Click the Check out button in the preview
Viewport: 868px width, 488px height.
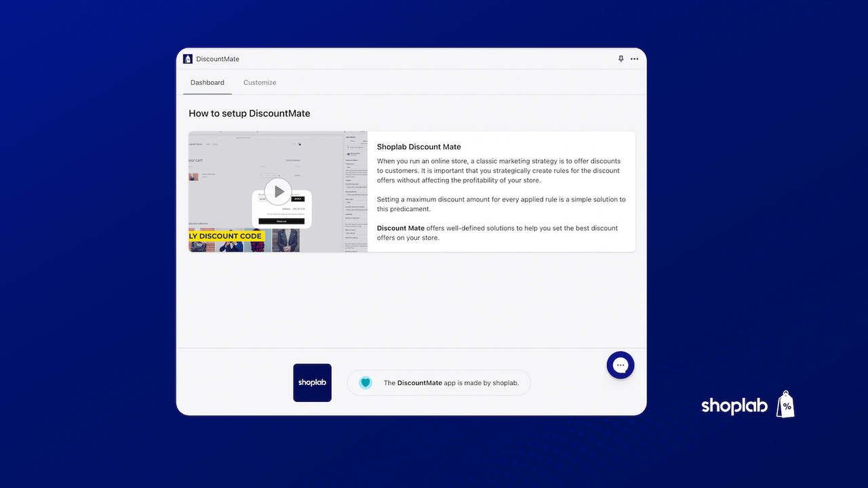pos(282,222)
